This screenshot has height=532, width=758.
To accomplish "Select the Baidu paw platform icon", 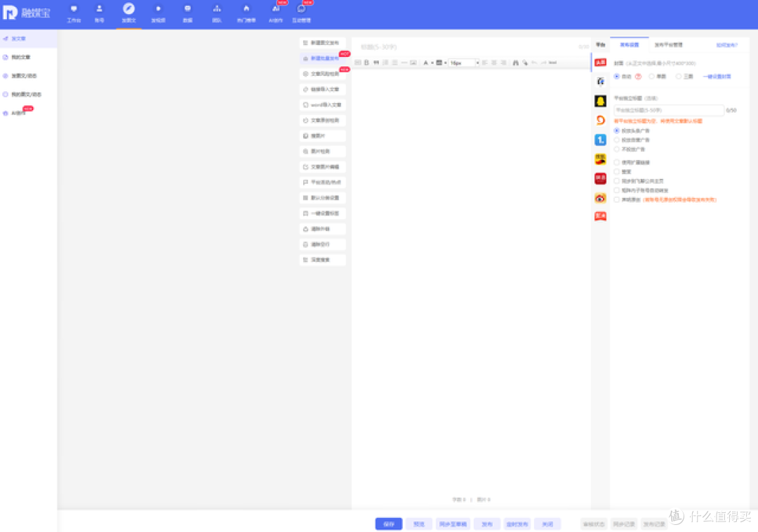I will pos(600,81).
